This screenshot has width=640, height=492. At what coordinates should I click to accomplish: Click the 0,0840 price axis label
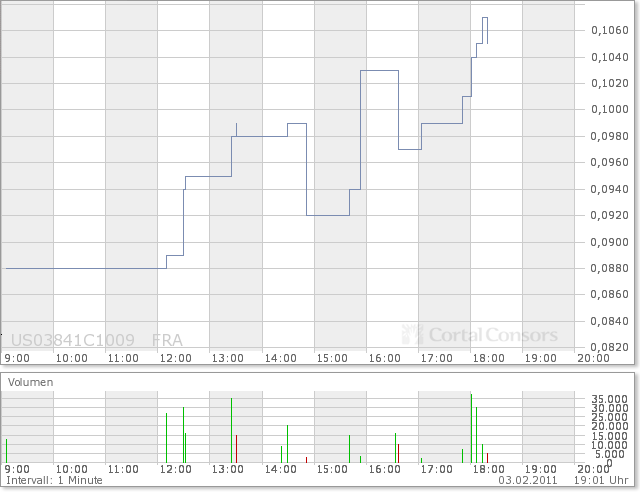[x=609, y=321]
